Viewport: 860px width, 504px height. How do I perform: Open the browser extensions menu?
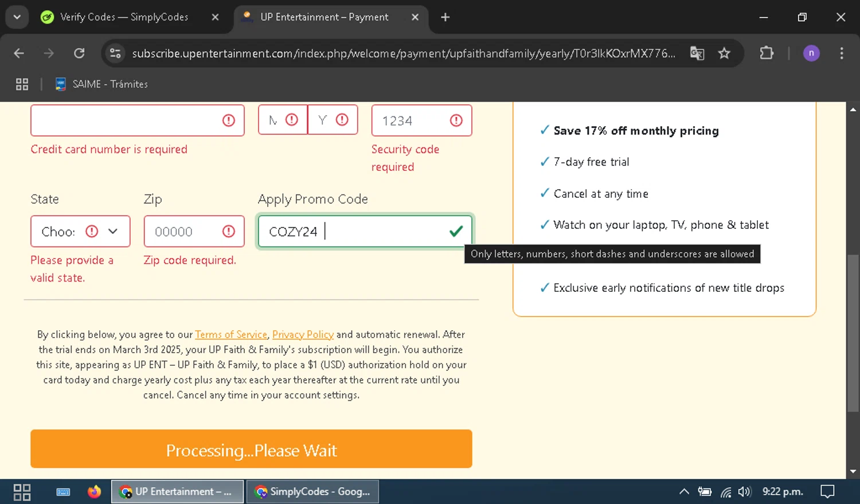pos(767,53)
